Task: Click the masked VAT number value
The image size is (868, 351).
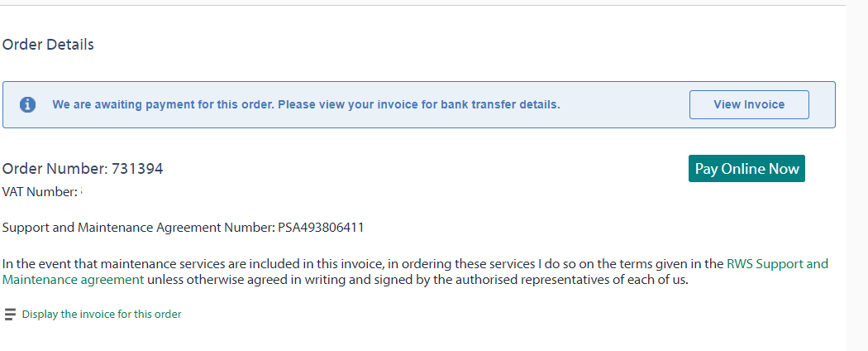Action: point(81,191)
